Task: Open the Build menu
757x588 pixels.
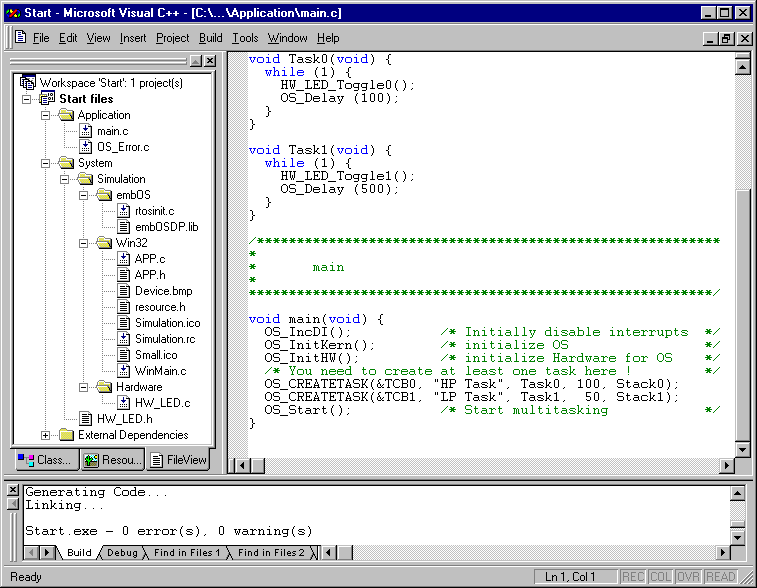Action: [210, 38]
